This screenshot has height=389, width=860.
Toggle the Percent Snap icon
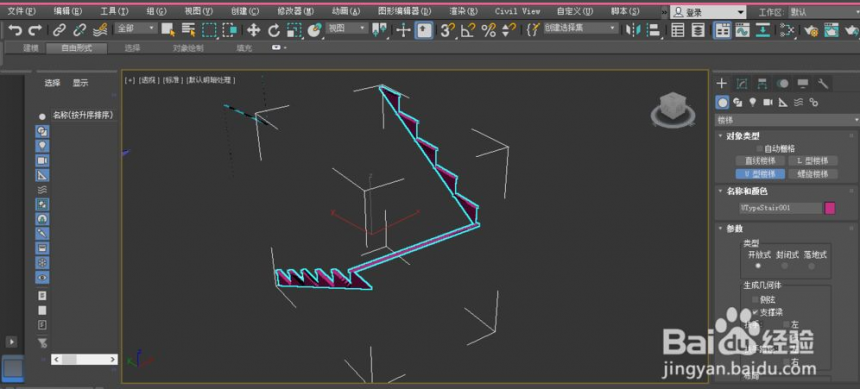(488, 30)
